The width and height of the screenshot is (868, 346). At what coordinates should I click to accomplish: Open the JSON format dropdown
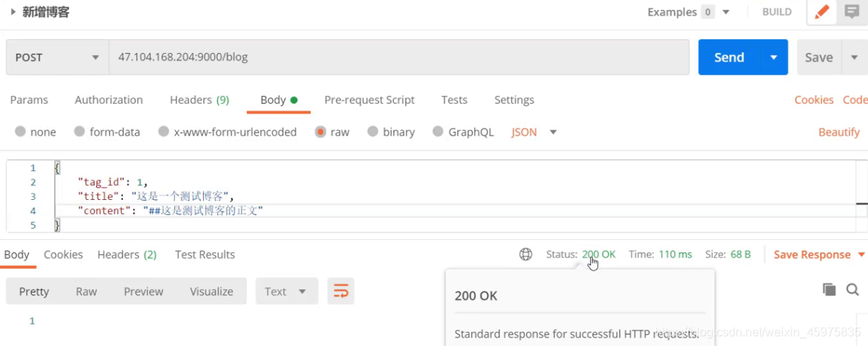tap(534, 132)
